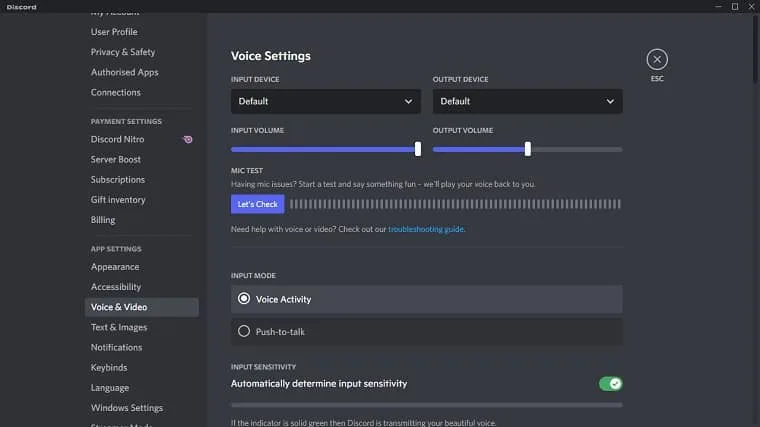Click the mic test level meter
This screenshot has height=427, width=760.
[x=455, y=204]
